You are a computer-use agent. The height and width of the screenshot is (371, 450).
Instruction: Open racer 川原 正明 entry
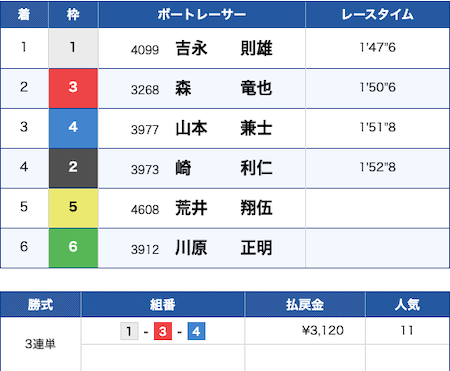click(x=224, y=248)
